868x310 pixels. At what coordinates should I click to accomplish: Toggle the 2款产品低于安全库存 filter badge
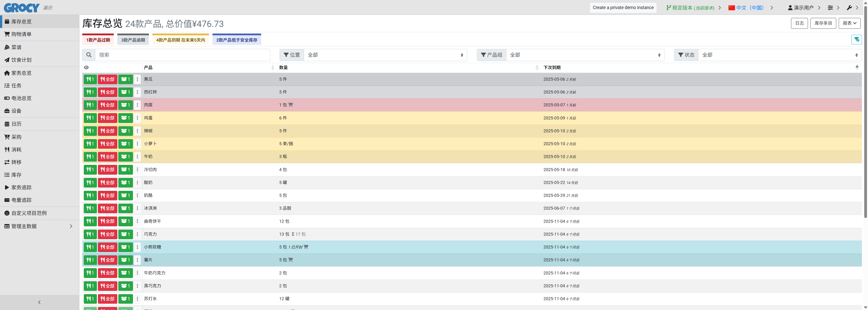point(236,40)
